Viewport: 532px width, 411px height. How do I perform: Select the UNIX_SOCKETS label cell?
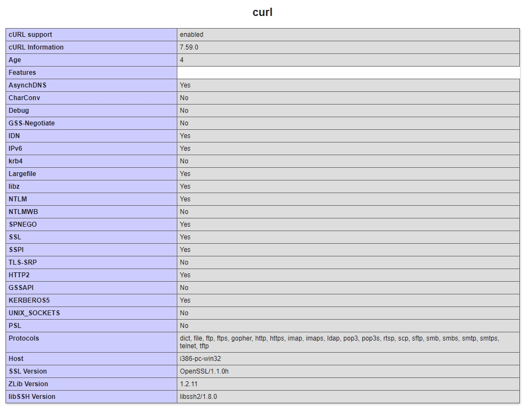[x=91, y=313]
